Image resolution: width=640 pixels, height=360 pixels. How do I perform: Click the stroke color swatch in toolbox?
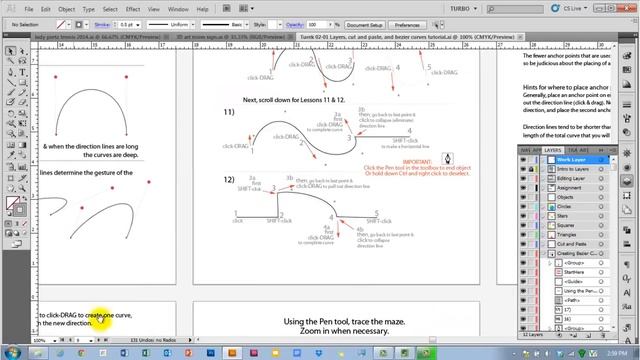20,210
